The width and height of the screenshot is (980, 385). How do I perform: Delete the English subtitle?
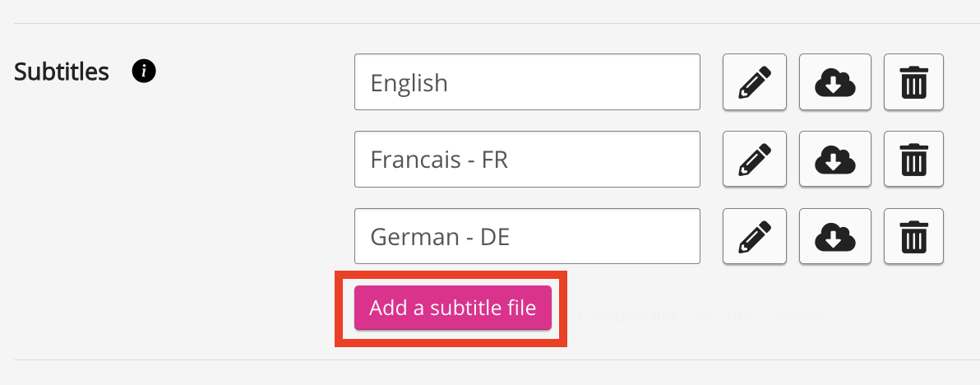913,82
